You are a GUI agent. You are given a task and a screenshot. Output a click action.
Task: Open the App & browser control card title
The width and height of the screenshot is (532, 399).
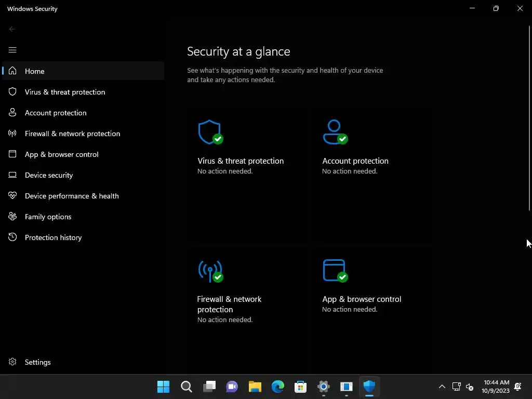tap(362, 299)
